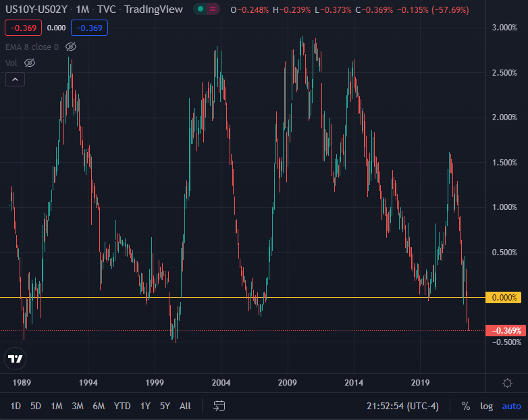The width and height of the screenshot is (528, 420).
Task: Select the 5Y time range
Action: tap(165, 406)
